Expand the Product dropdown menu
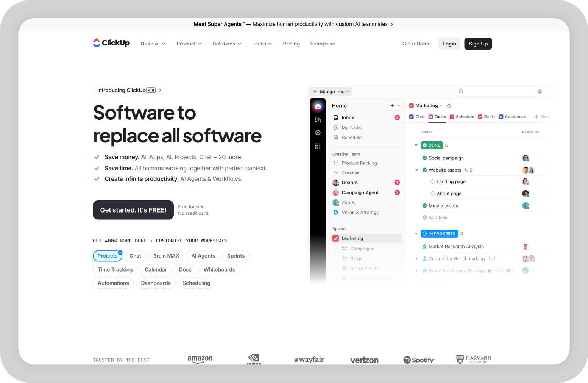The width and height of the screenshot is (588, 383). tap(189, 44)
